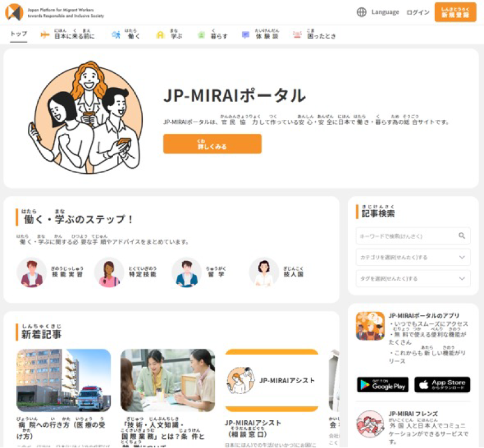The height and width of the screenshot is (448, 484).
Task: Open the Language selector
Action: click(378, 12)
